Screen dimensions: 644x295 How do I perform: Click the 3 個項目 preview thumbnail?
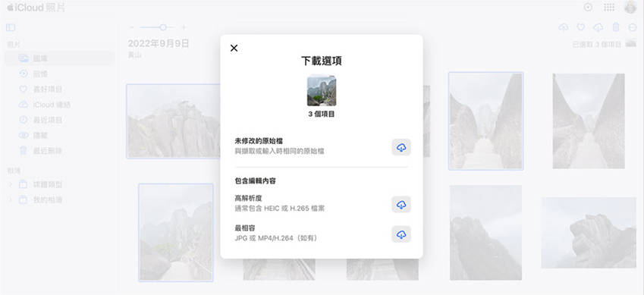[322, 90]
